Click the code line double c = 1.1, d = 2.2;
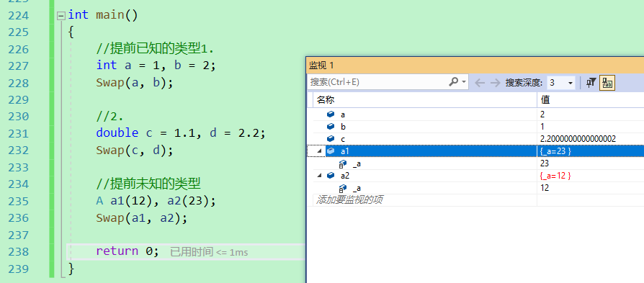This screenshot has width=644, height=283. click(x=181, y=133)
